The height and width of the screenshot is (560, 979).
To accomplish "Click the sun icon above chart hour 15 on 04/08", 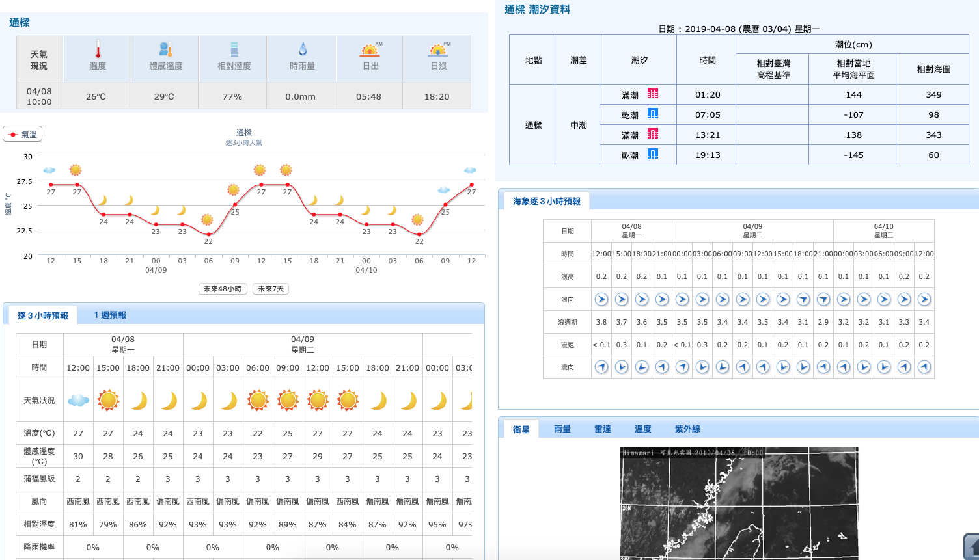I will [76, 170].
